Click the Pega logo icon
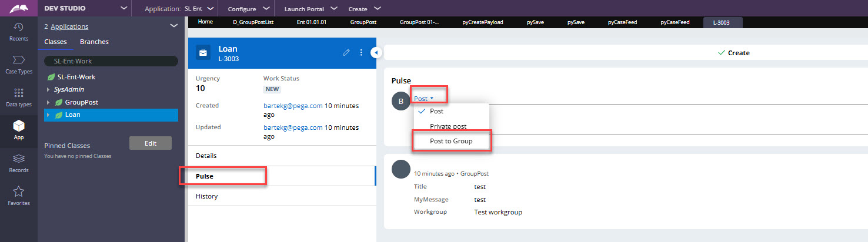The image size is (868, 242). click(18, 9)
